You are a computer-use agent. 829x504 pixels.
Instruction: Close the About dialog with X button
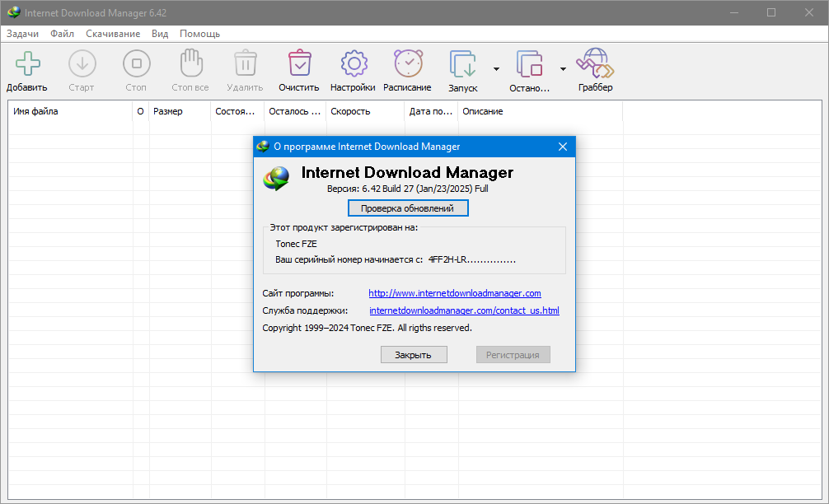[563, 147]
